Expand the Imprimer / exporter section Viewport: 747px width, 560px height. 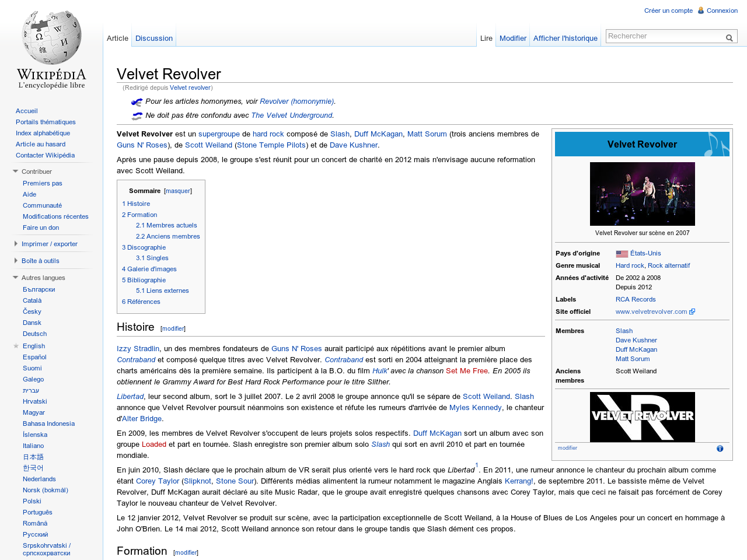[x=49, y=244]
